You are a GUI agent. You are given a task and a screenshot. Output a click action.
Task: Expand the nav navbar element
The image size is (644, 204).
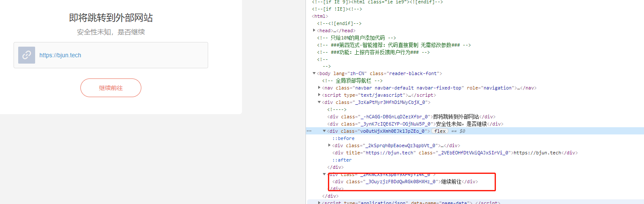319,88
